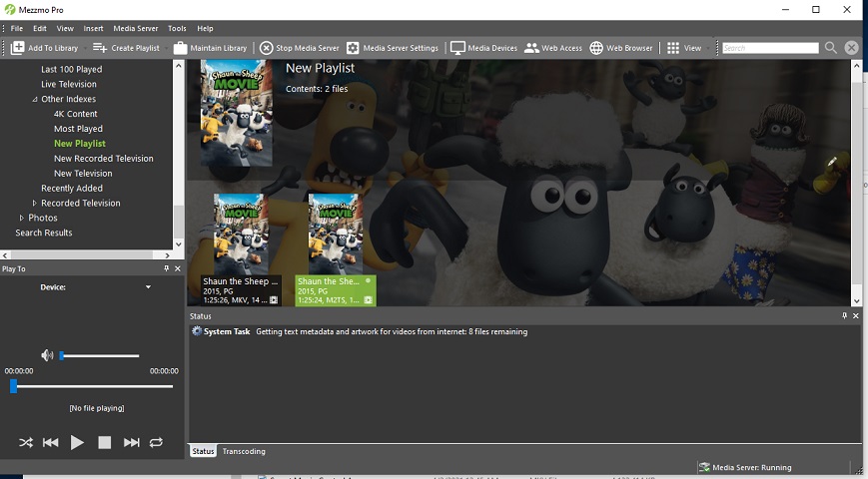Select New Playlist in the tree
The image size is (868, 479).
click(80, 144)
